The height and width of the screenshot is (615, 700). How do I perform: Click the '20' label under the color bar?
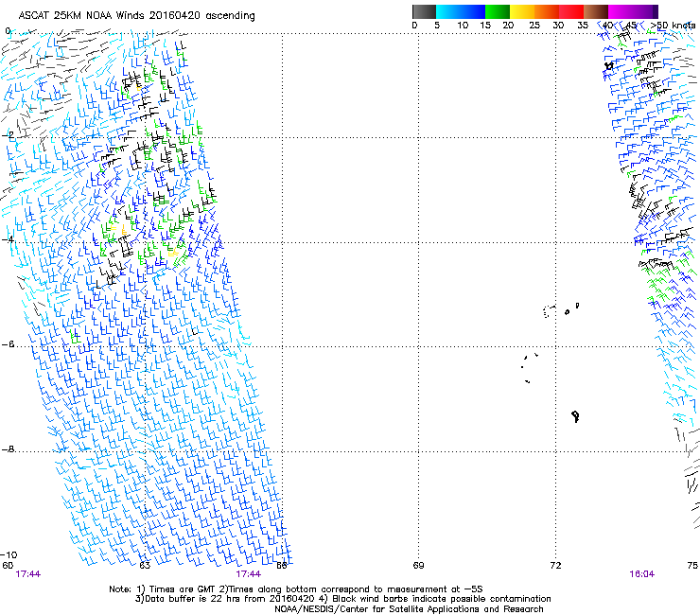tap(508, 26)
